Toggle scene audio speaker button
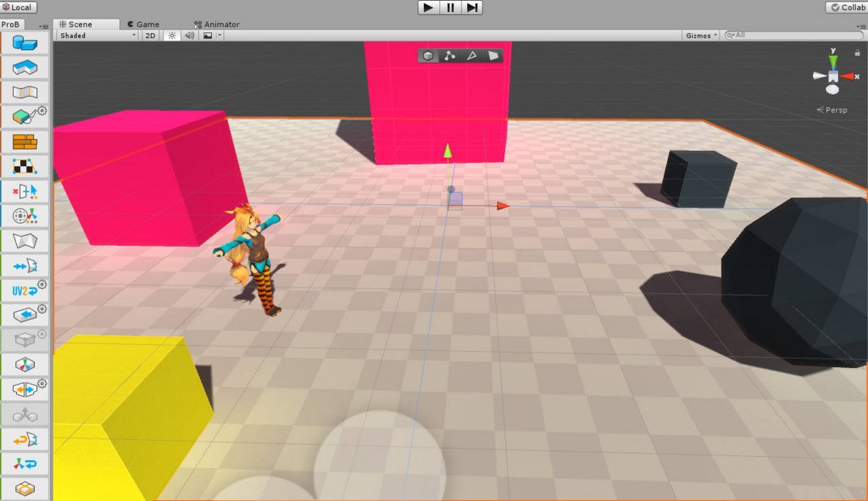 [x=189, y=36]
